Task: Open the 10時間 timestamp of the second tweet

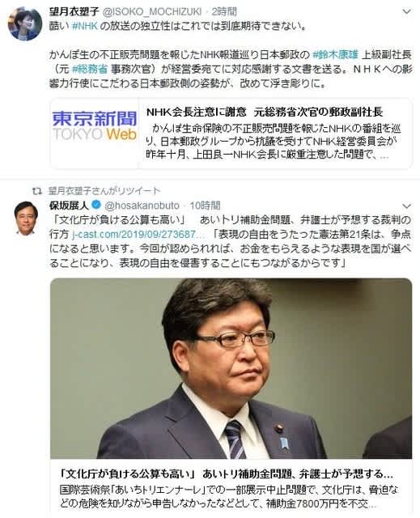Action: coord(205,206)
